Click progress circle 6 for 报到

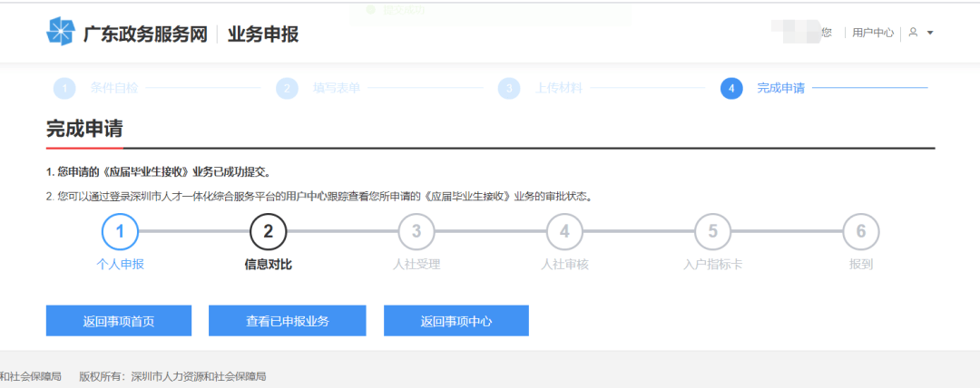click(860, 231)
